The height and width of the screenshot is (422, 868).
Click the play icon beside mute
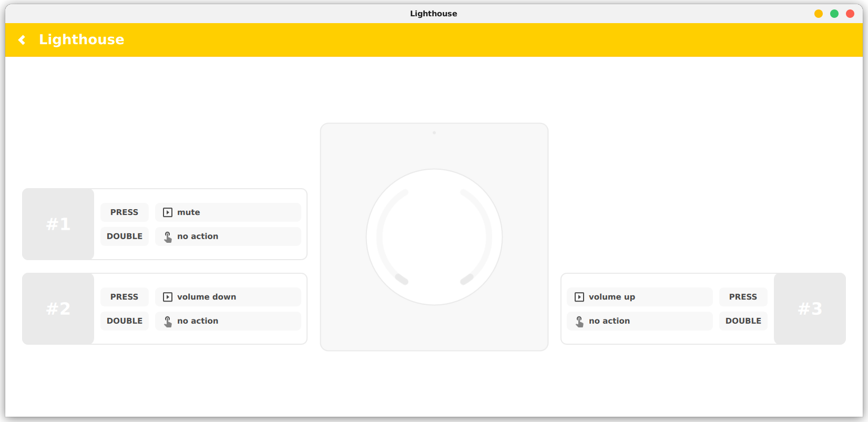click(168, 212)
